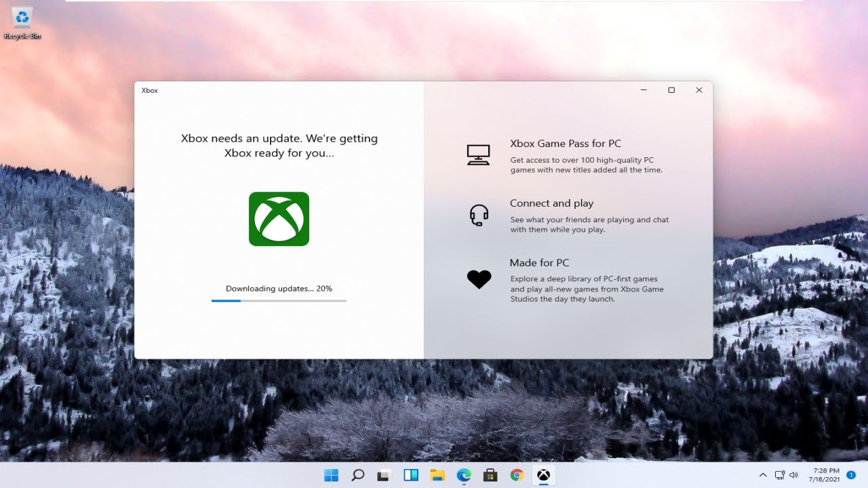Open the notification badge

click(851, 475)
